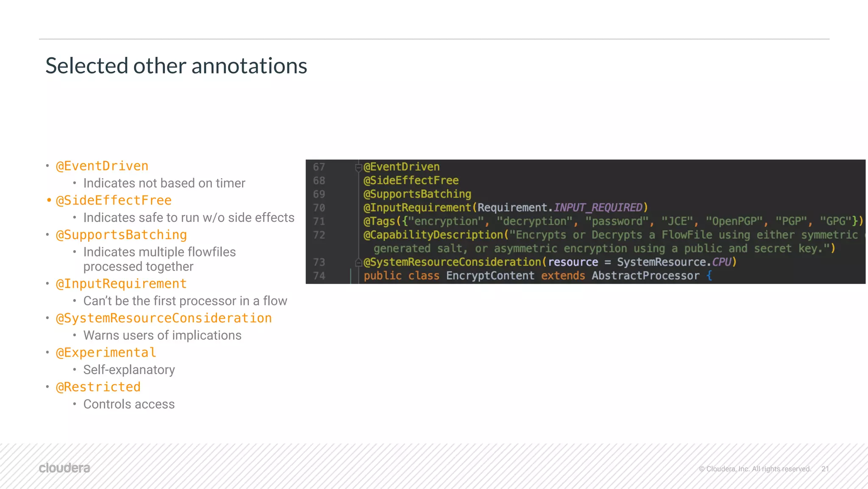The height and width of the screenshot is (489, 868).
Task: Click the Cloudera logo in footer
Action: point(64,468)
